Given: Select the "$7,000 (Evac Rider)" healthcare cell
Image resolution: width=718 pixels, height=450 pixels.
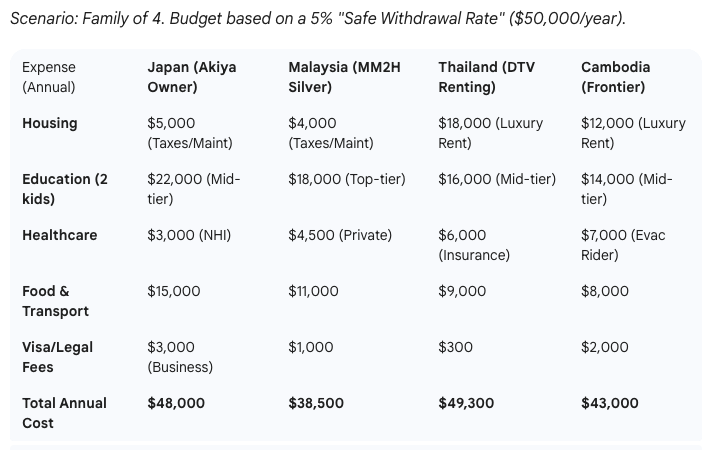Looking at the screenshot, I should 622,245.
